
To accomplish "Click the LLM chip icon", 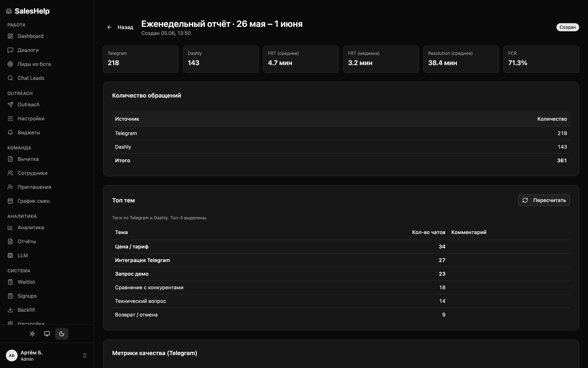I will coord(10,256).
